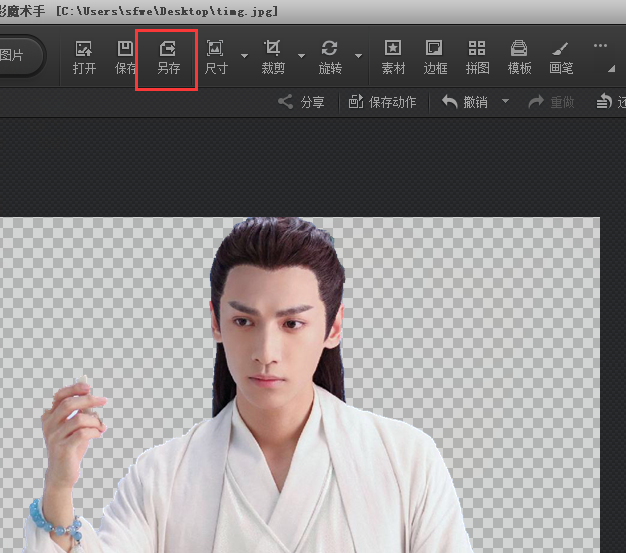Open the 裁剪 dropdown arrow
The image size is (626, 553).
click(301, 56)
